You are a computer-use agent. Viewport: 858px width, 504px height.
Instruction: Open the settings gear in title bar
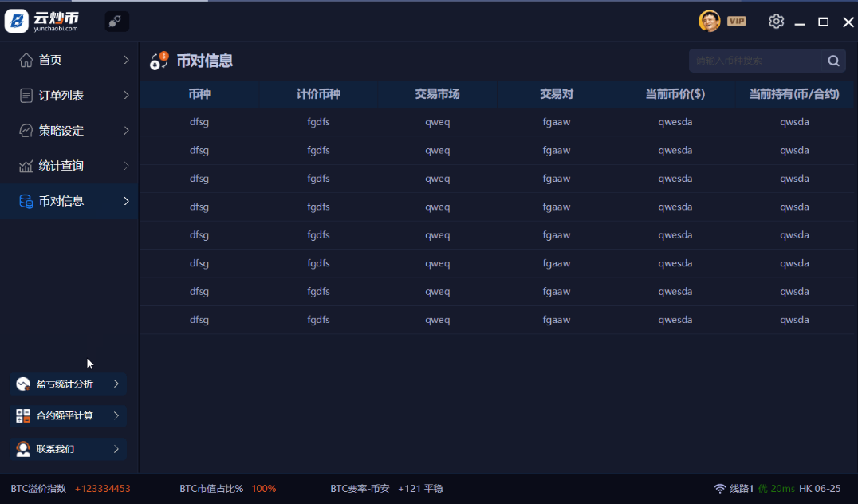[x=776, y=21]
